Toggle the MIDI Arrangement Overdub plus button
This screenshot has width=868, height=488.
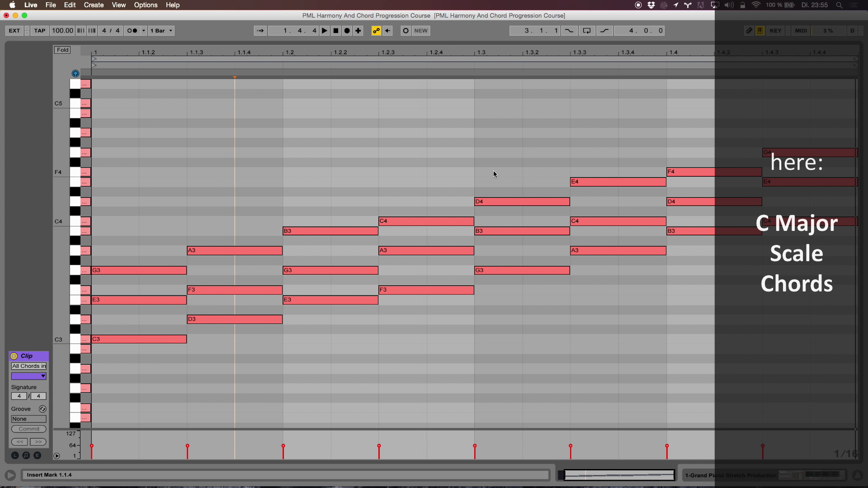pyautogui.click(x=358, y=31)
